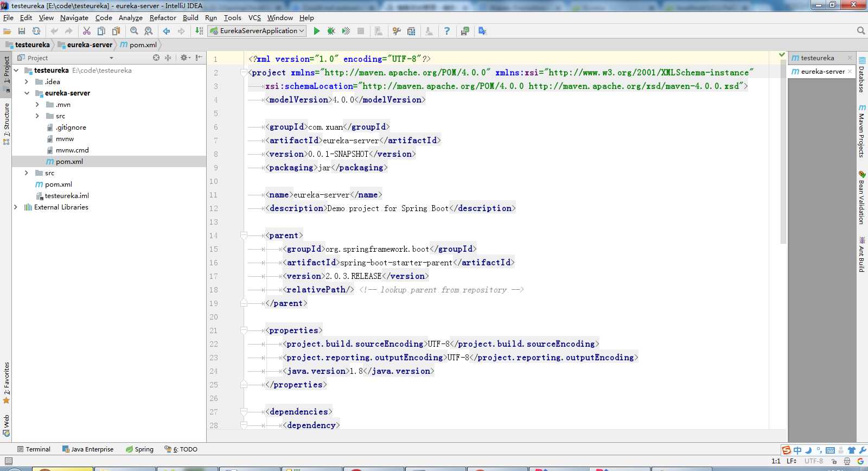Toggle the Java Enterprise tool window
The height and width of the screenshot is (471, 868).
[88, 449]
